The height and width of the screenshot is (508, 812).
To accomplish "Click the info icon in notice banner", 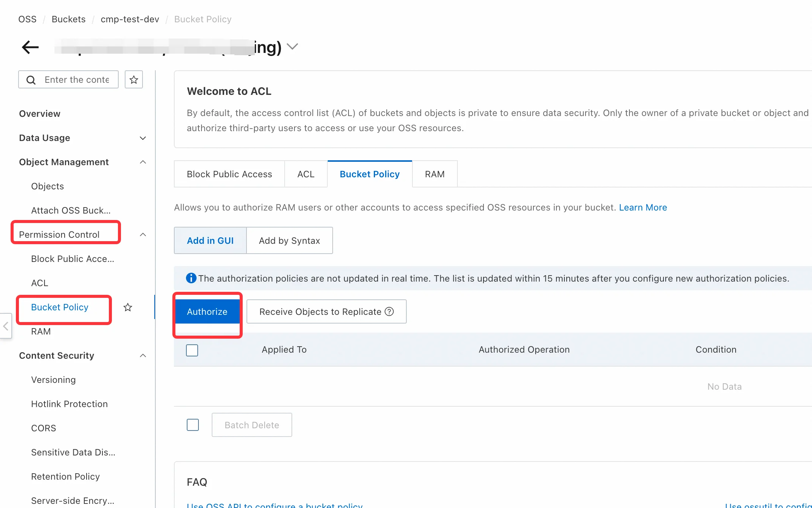I will (191, 278).
